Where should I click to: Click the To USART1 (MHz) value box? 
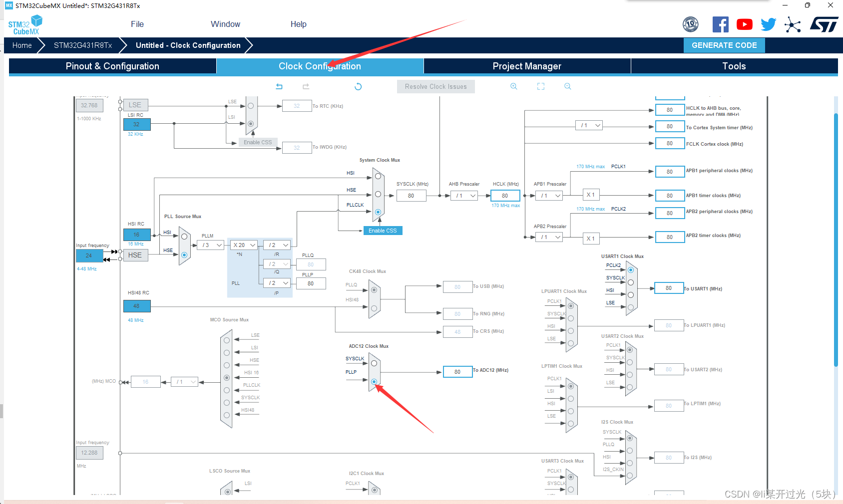pyautogui.click(x=669, y=288)
